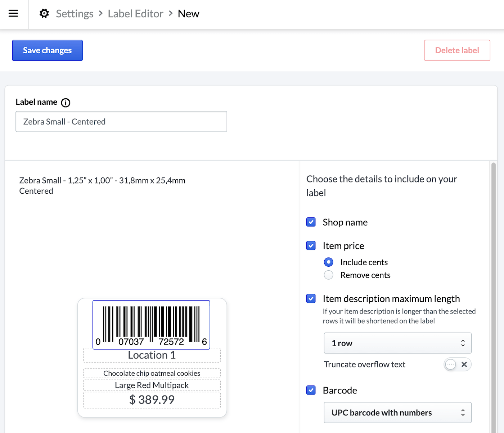Select the Remove cents option

pyautogui.click(x=328, y=275)
